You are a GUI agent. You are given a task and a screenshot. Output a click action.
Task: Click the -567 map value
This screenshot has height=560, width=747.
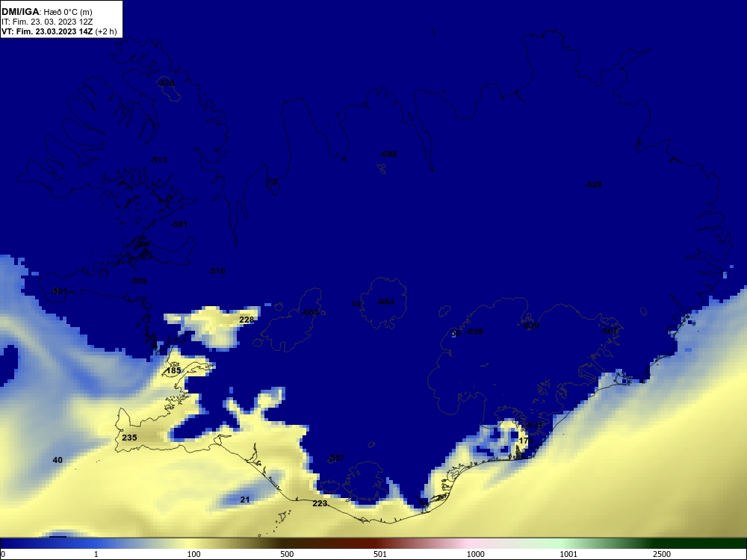click(610, 331)
